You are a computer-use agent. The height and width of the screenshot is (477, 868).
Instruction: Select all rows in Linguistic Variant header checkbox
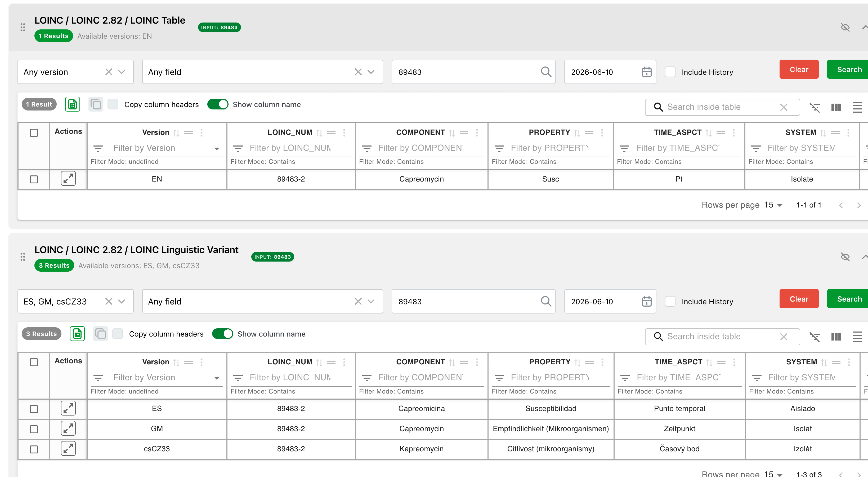point(34,362)
